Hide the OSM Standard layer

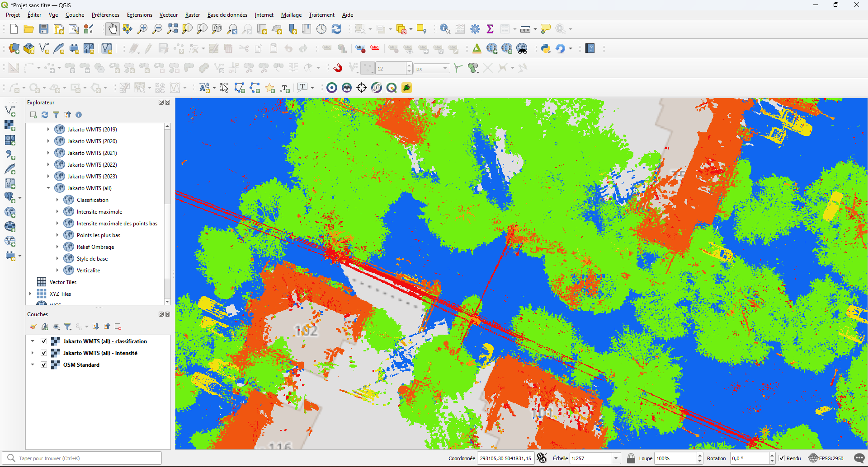[x=44, y=365]
